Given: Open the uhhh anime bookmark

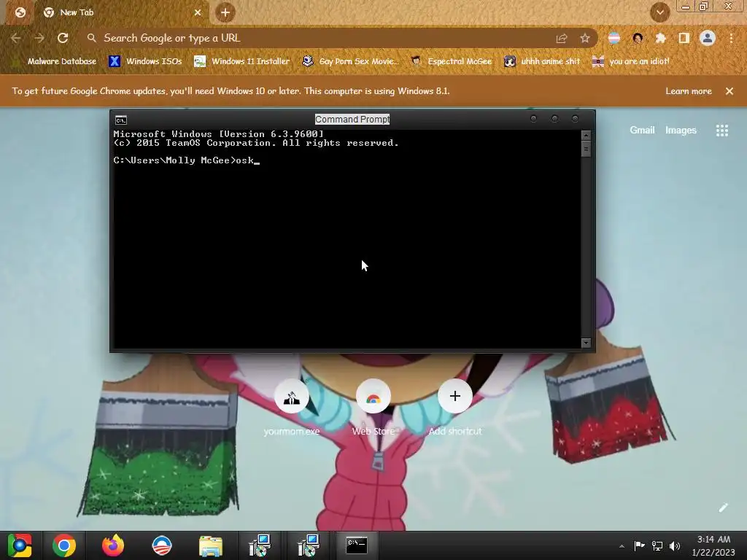Looking at the screenshot, I should pyautogui.click(x=542, y=61).
